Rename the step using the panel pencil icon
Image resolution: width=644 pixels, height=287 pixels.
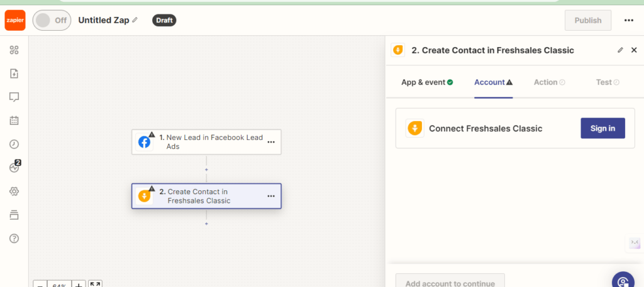coord(620,50)
